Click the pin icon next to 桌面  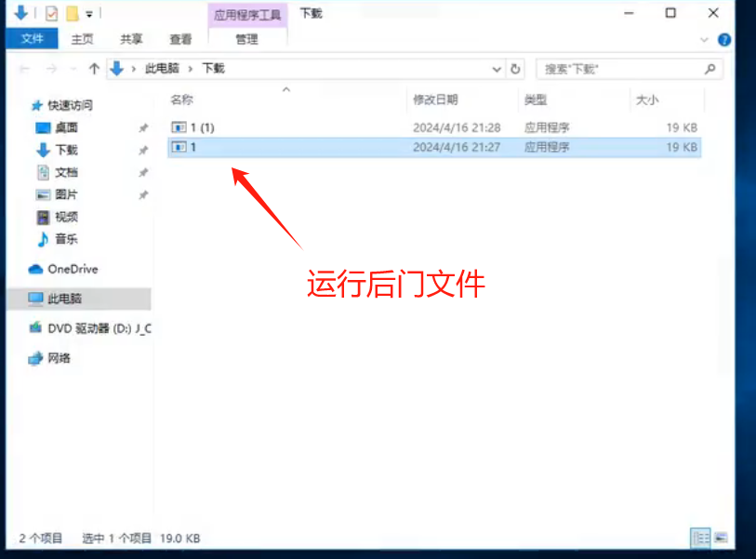[143, 127]
